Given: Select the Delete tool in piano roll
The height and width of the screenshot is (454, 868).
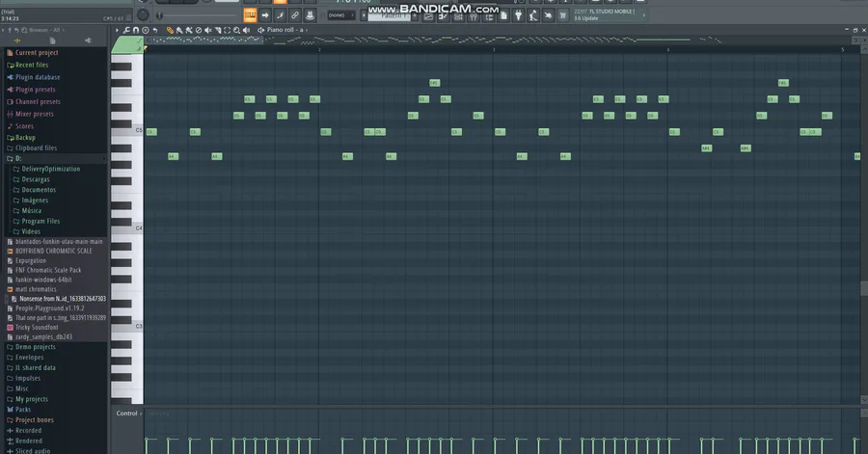Looking at the screenshot, I should tap(198, 30).
